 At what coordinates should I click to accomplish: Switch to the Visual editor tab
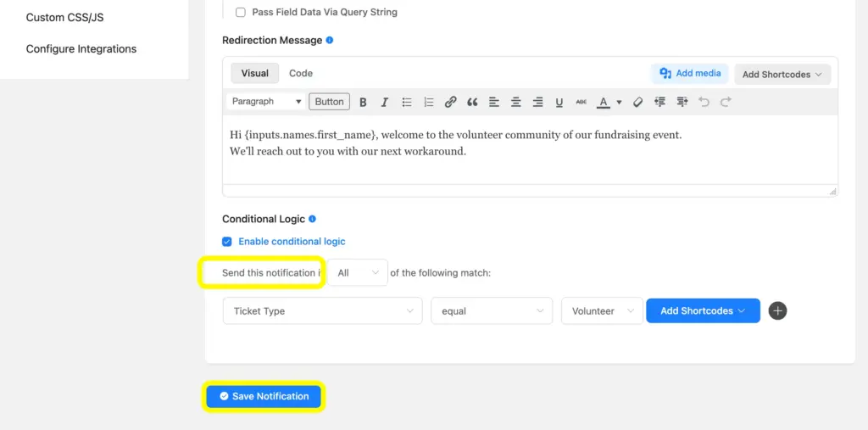point(254,73)
